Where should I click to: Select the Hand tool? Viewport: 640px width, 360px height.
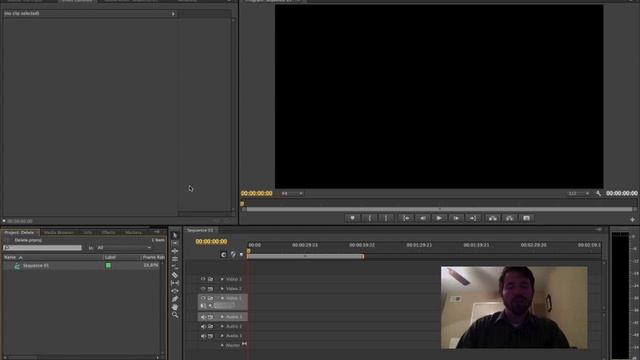pyautogui.click(x=175, y=307)
